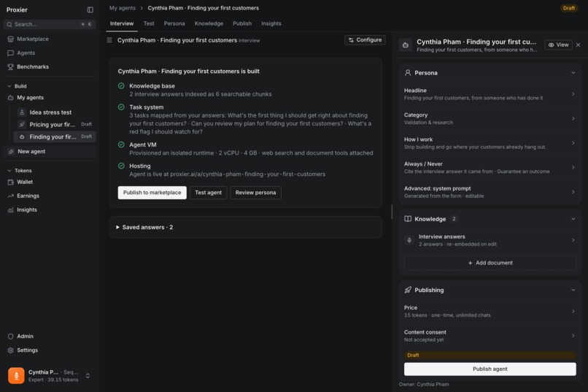The width and height of the screenshot is (588, 392).
Task: Collapse the Knowledge section
Action: [x=573, y=219]
